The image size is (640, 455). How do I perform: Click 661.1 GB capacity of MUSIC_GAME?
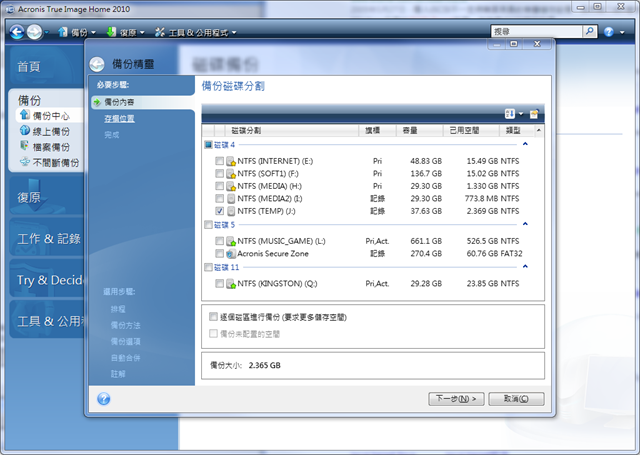(x=426, y=241)
